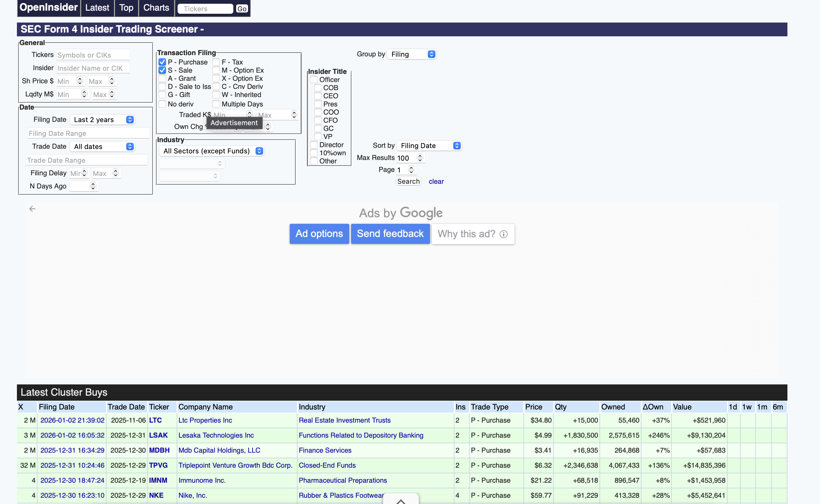Enable the CEO insider title checkbox
Viewport: 820px width, 504px height.
(x=318, y=96)
